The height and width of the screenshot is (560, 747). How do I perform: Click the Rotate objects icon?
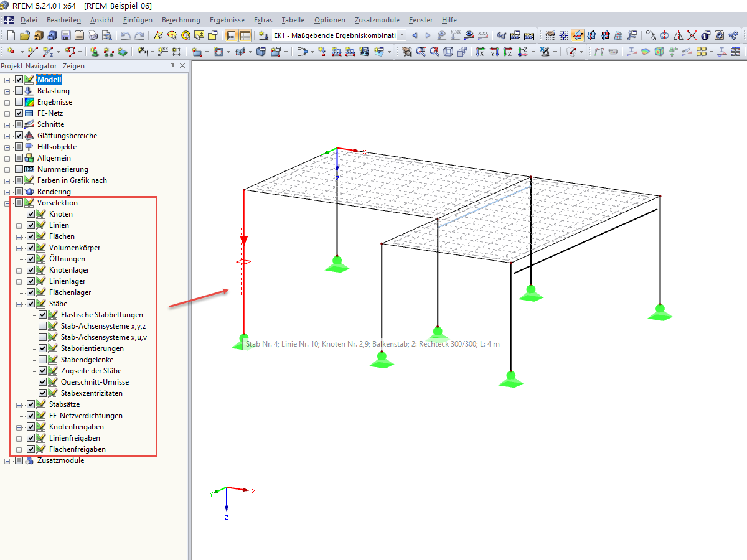(664, 35)
